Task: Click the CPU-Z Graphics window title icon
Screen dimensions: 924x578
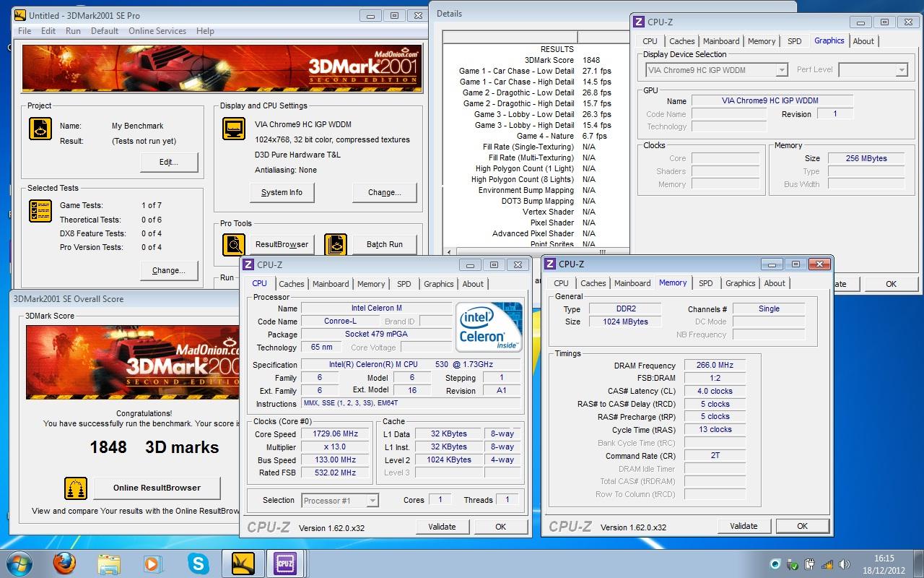Action: click(x=640, y=22)
